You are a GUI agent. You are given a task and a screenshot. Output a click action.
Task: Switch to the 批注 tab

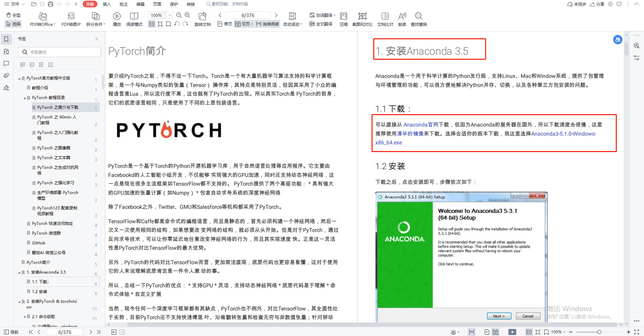tap(123, 4)
